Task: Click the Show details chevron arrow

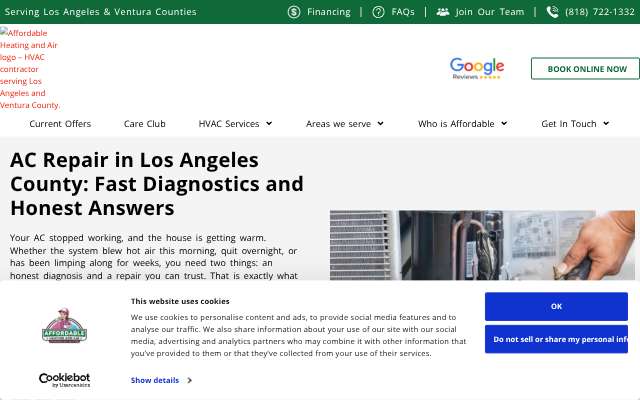Action: click(x=189, y=380)
